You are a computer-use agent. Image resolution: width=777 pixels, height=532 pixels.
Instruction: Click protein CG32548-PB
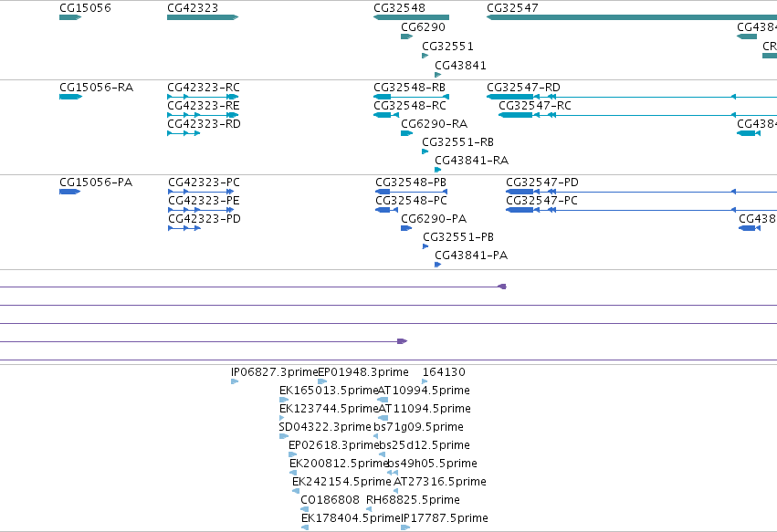[x=411, y=192]
